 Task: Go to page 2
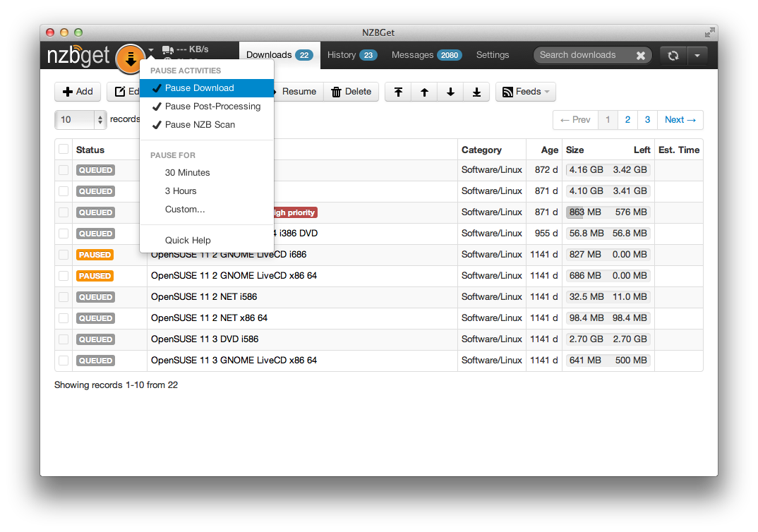(627, 120)
